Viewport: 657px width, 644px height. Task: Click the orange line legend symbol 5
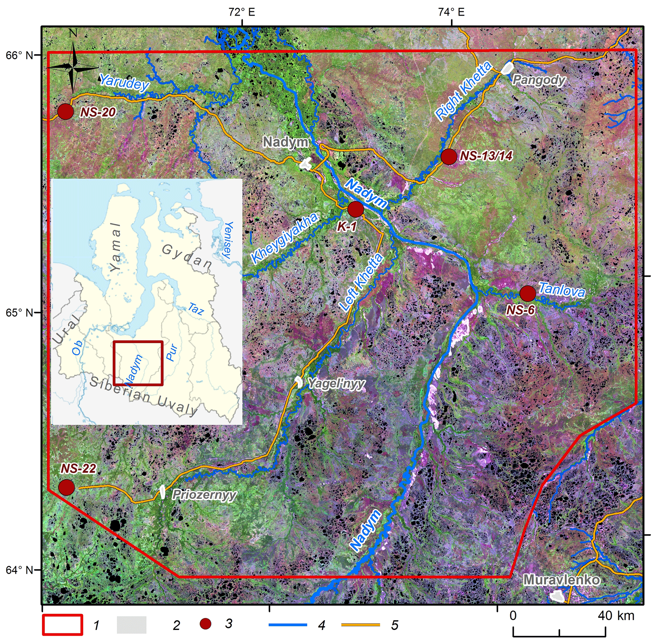pyautogui.click(x=360, y=625)
